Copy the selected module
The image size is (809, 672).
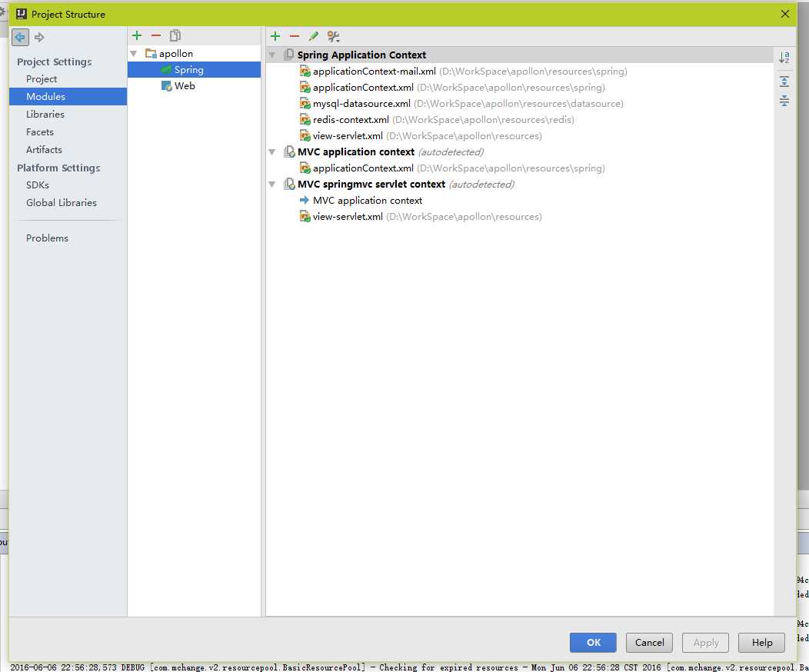point(175,35)
